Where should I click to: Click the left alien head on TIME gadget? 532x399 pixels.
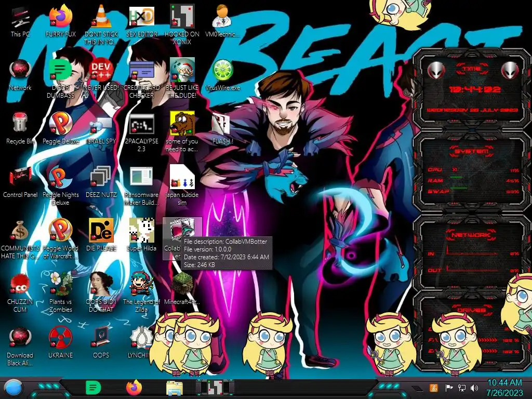[436, 71]
